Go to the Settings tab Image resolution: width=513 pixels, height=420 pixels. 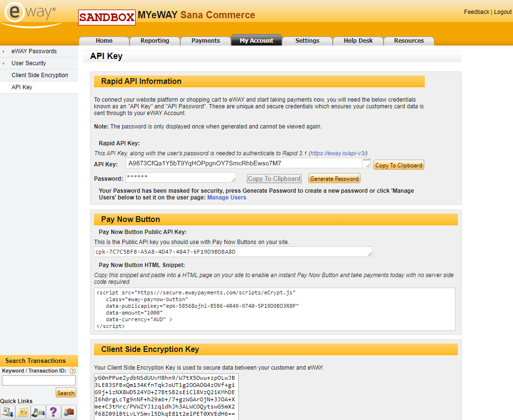click(307, 41)
